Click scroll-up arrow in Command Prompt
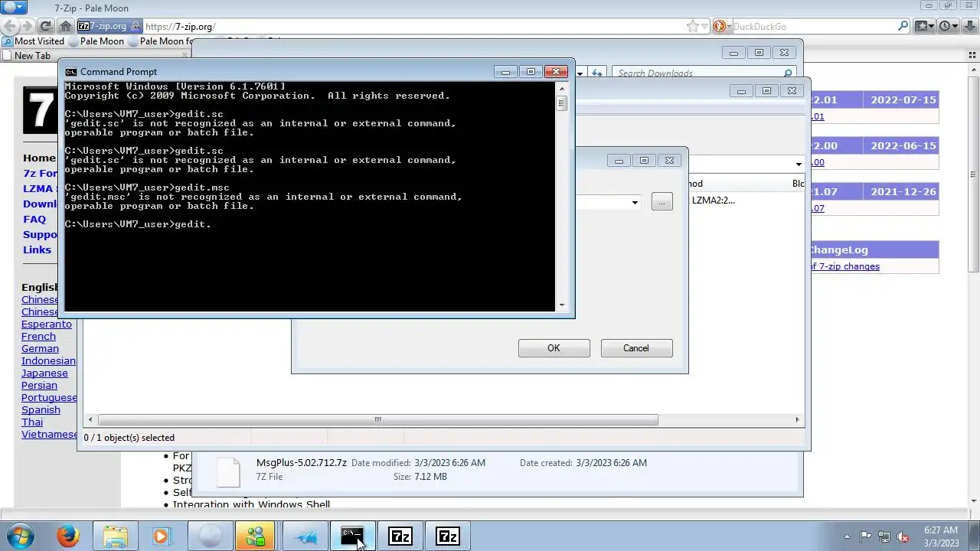This screenshot has height=551, width=980. 562,89
